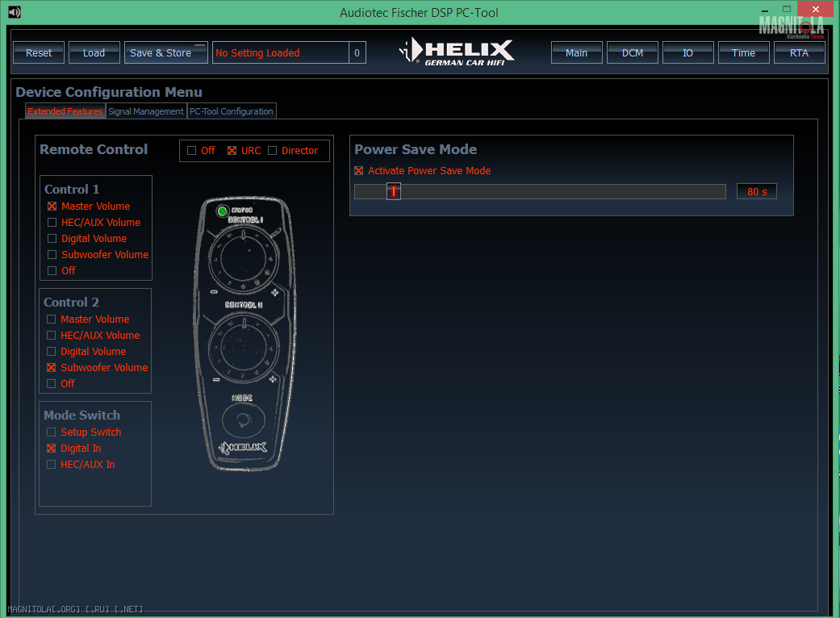The height and width of the screenshot is (618, 840).
Task: Click the setting number field showing 0
Action: [357, 52]
